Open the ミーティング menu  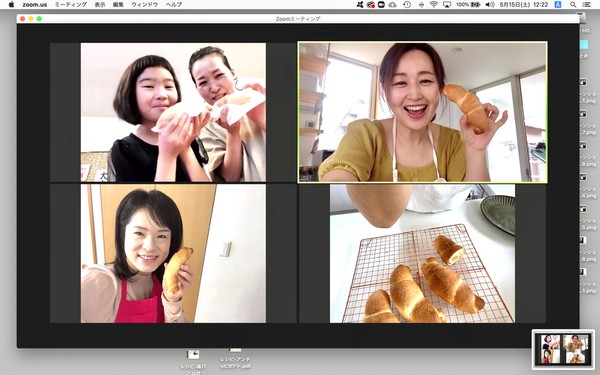point(71,5)
